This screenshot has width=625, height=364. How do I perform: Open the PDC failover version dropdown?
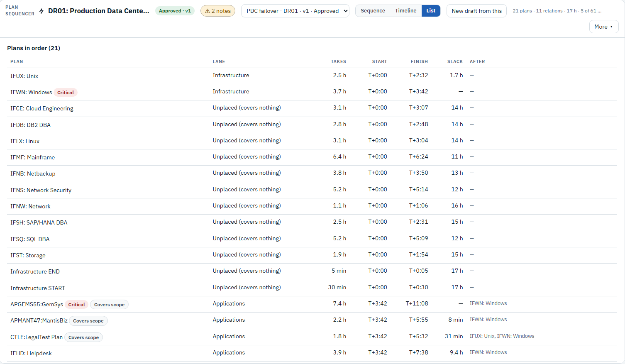pyautogui.click(x=295, y=11)
